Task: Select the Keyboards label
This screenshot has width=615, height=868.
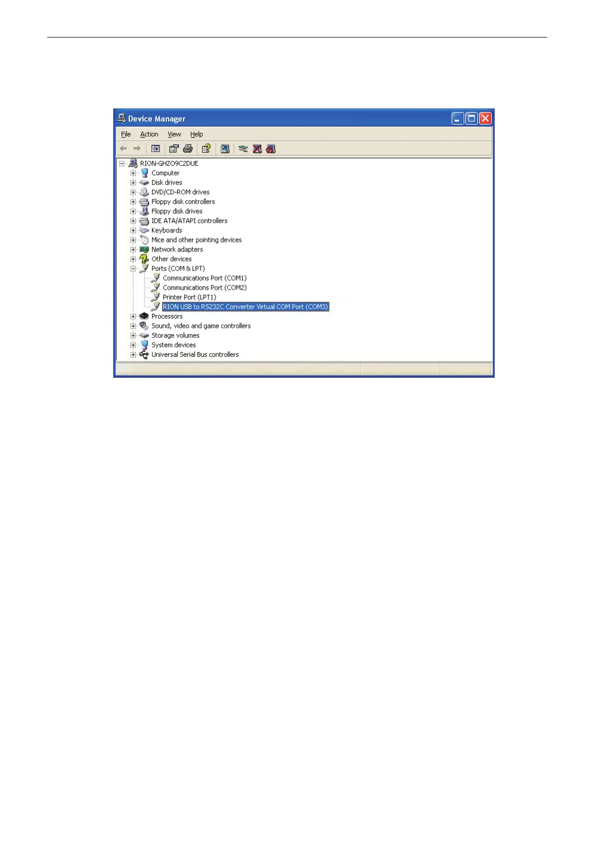Action: tap(167, 231)
